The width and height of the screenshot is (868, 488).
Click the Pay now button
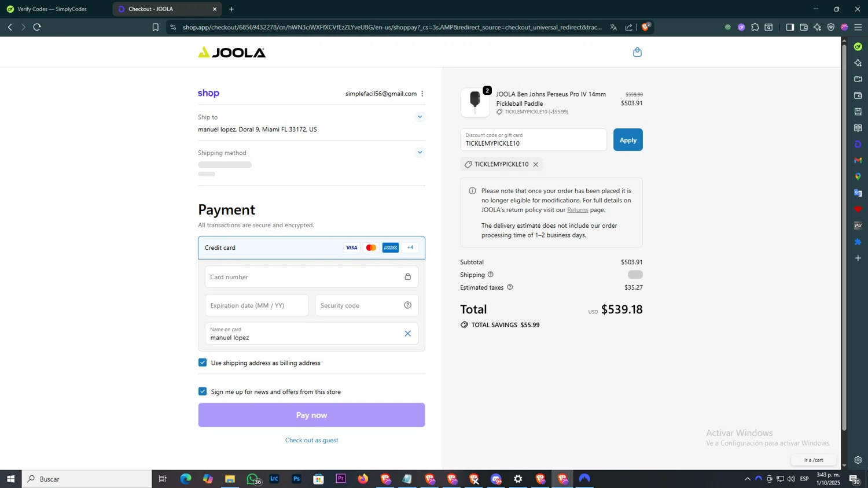pos(311,415)
